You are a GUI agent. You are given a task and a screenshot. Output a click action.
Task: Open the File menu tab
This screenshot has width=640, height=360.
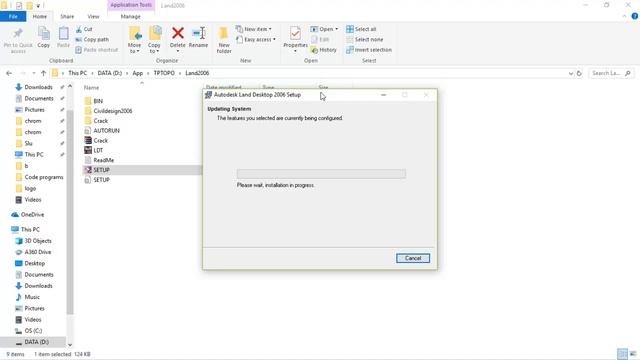13,16
